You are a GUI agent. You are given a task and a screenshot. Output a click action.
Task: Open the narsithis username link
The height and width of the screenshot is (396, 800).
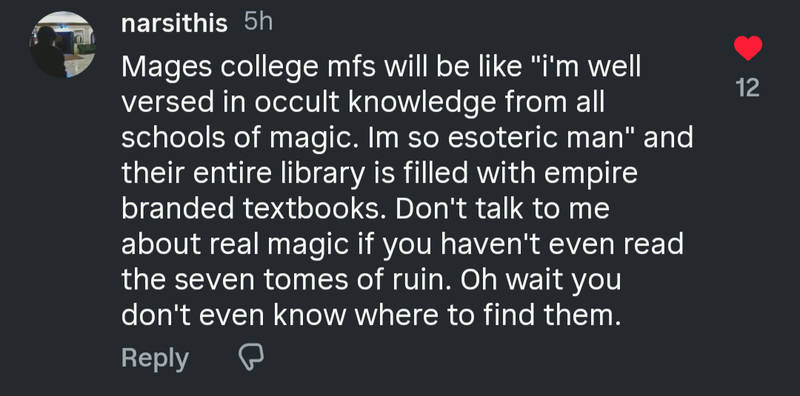tap(174, 23)
